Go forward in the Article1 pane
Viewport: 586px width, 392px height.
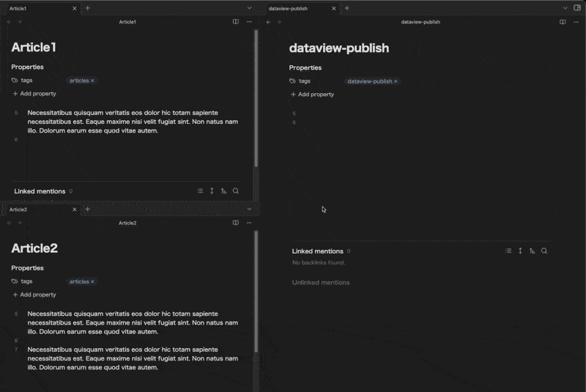coord(20,22)
